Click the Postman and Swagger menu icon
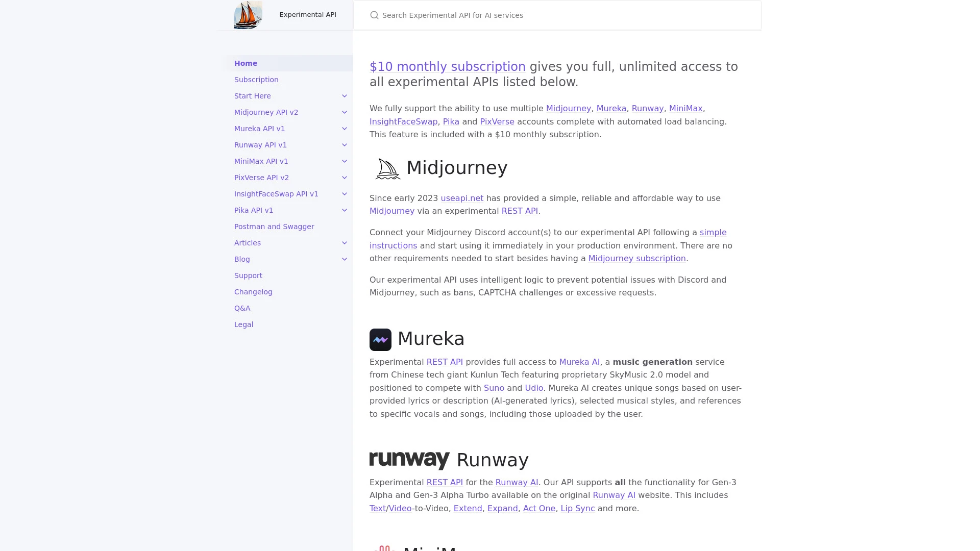Screen dimensions: 980x551 [274, 226]
